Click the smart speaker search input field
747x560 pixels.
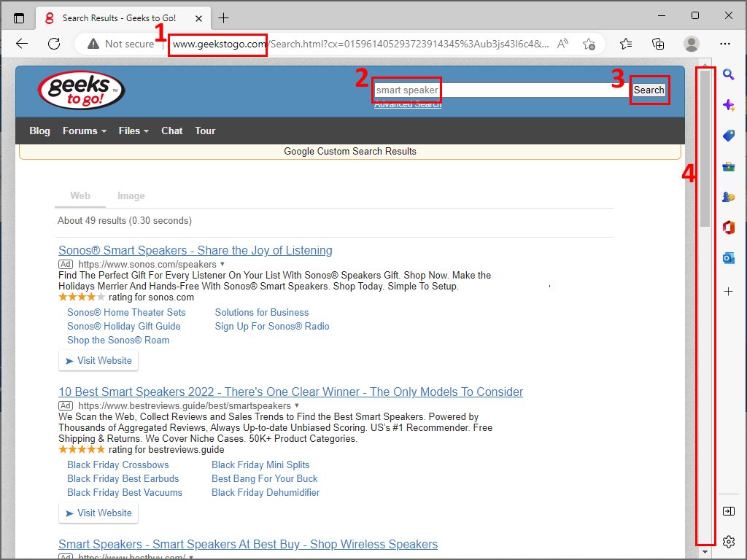(502, 90)
